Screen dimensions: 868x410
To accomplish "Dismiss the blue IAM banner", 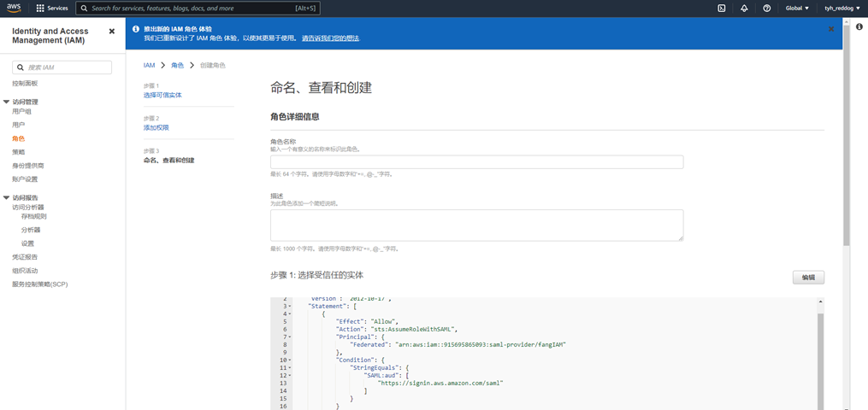I will click(x=831, y=29).
